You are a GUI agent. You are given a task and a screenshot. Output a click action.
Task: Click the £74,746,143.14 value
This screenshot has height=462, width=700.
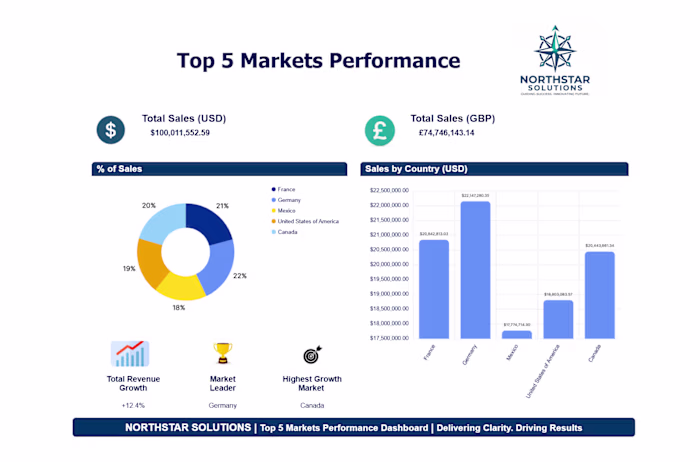pyautogui.click(x=446, y=133)
